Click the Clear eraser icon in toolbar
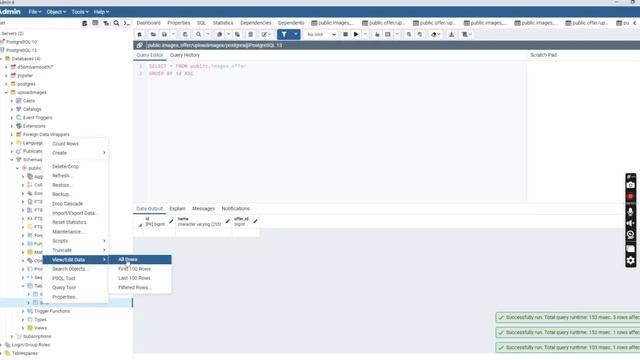Viewport: 640px width, 360px height. (x=433, y=35)
